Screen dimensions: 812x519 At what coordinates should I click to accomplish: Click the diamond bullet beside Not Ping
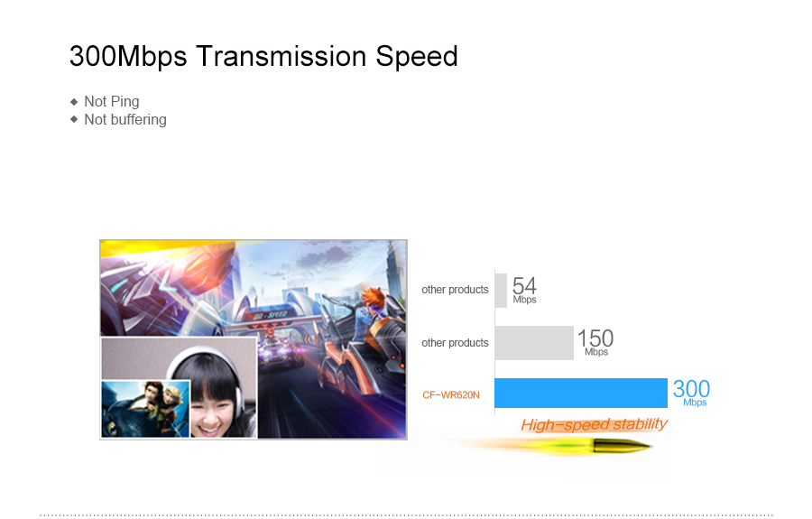74,101
